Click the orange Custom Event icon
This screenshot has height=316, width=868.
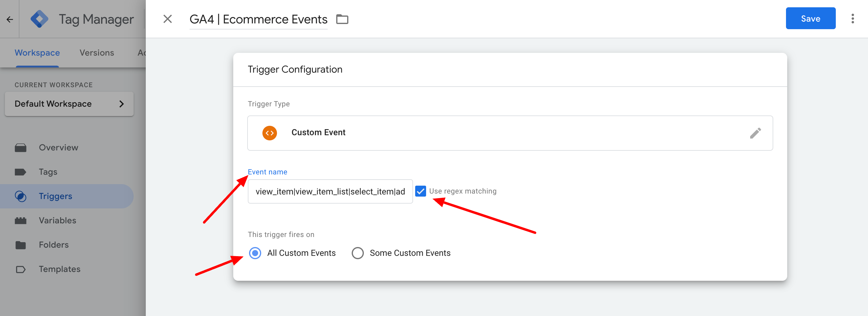pos(270,133)
